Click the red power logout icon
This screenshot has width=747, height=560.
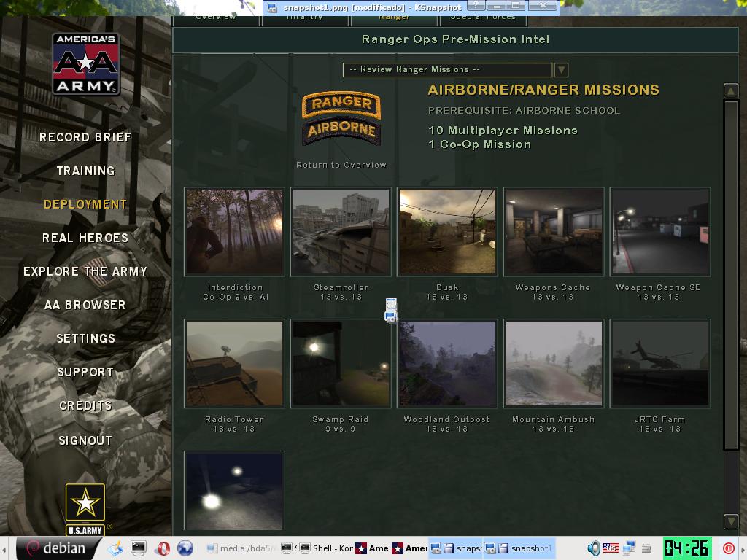tap(729, 548)
